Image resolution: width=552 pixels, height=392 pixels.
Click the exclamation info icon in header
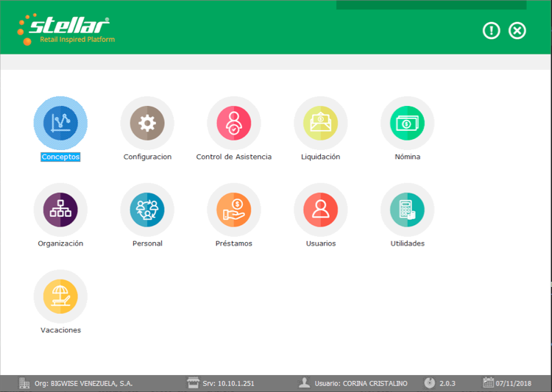pyautogui.click(x=491, y=31)
